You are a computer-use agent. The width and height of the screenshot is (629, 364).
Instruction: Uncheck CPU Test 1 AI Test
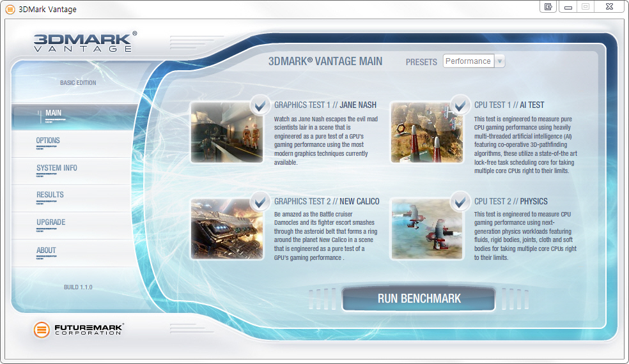coord(460,105)
